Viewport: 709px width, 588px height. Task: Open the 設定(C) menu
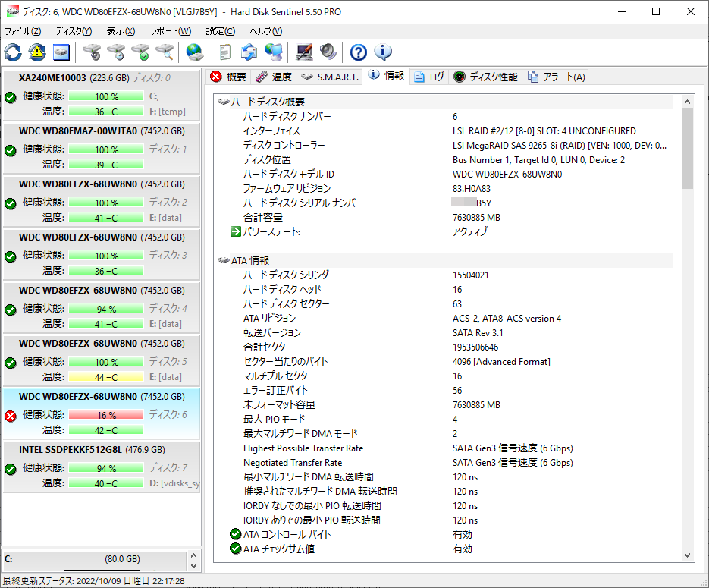(220, 31)
